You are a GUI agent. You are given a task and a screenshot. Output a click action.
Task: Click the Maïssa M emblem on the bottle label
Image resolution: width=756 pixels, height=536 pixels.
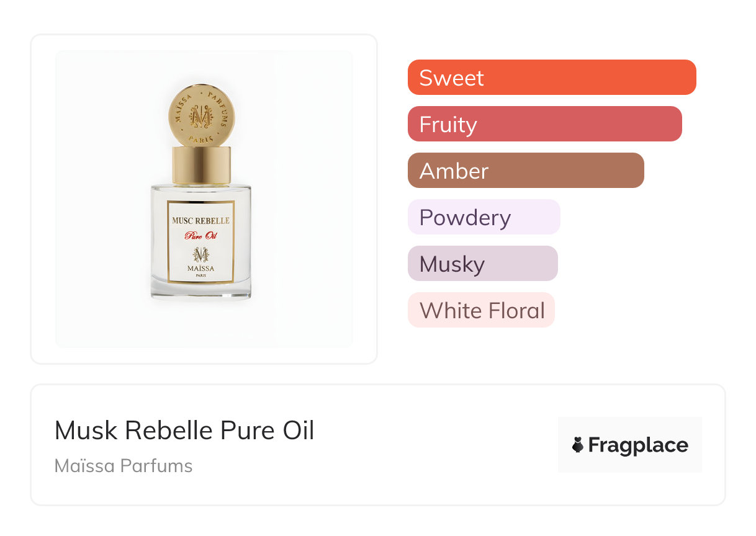pyautogui.click(x=201, y=254)
